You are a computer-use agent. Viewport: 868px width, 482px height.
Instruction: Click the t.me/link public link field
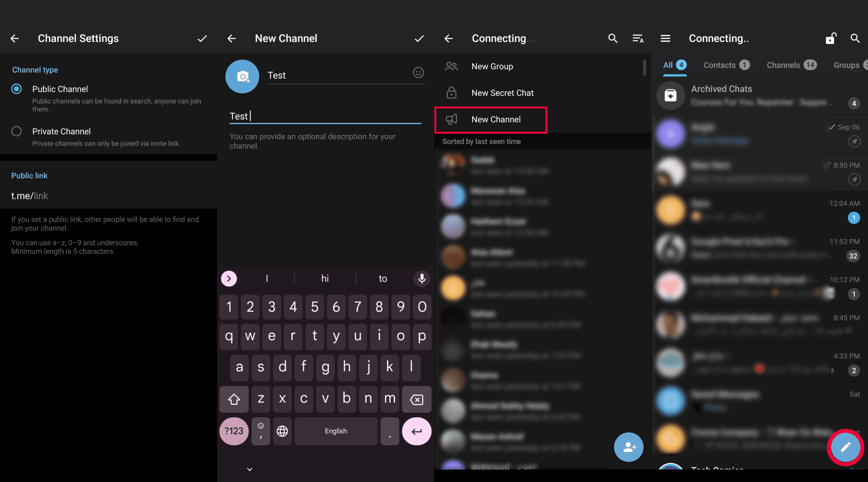[x=108, y=196]
